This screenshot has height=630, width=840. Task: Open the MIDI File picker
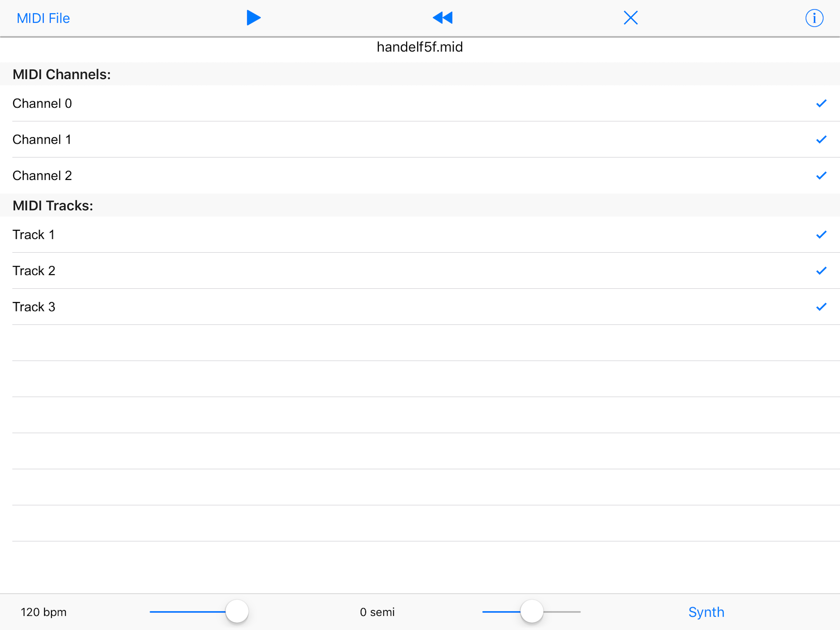point(43,18)
